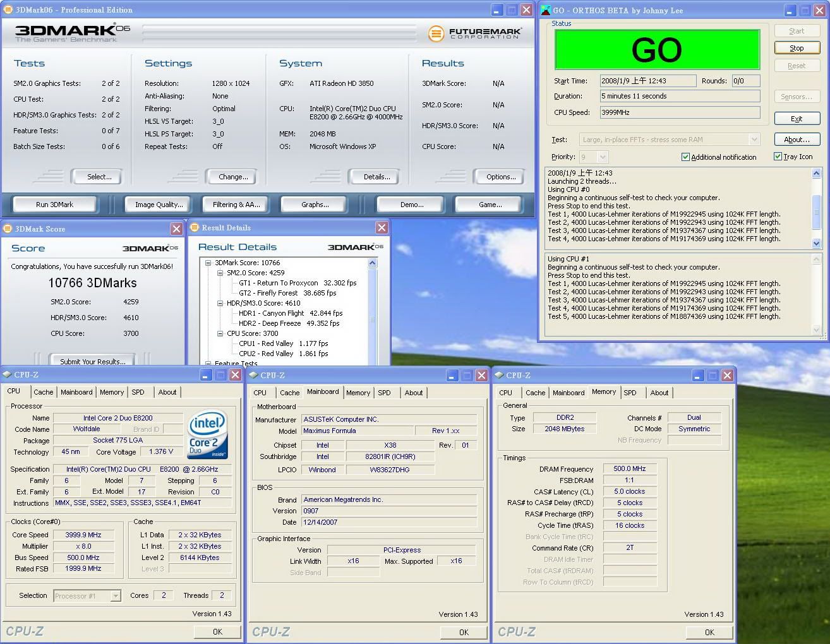Click OK in middle CPU-Z window
The image size is (830, 644).
pyautogui.click(x=464, y=632)
